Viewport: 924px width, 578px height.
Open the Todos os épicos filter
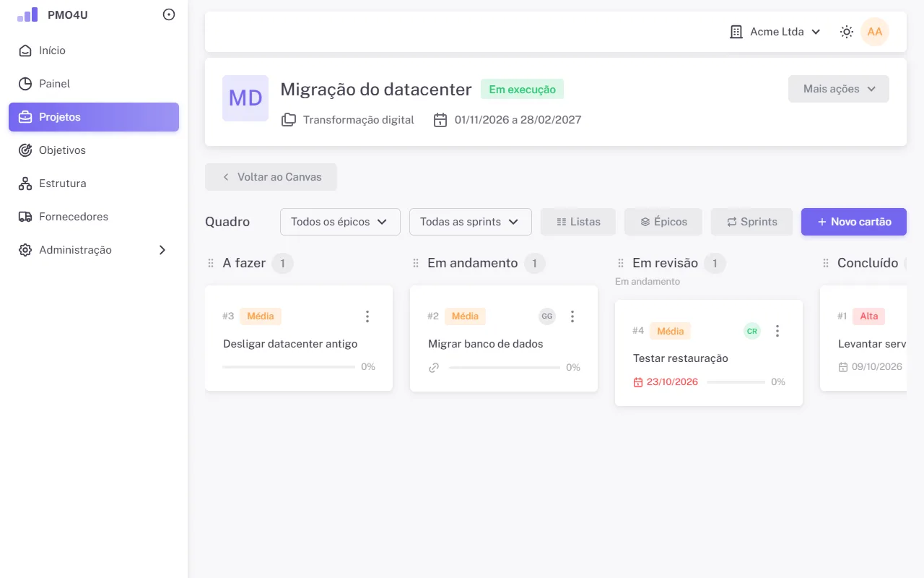pos(340,222)
